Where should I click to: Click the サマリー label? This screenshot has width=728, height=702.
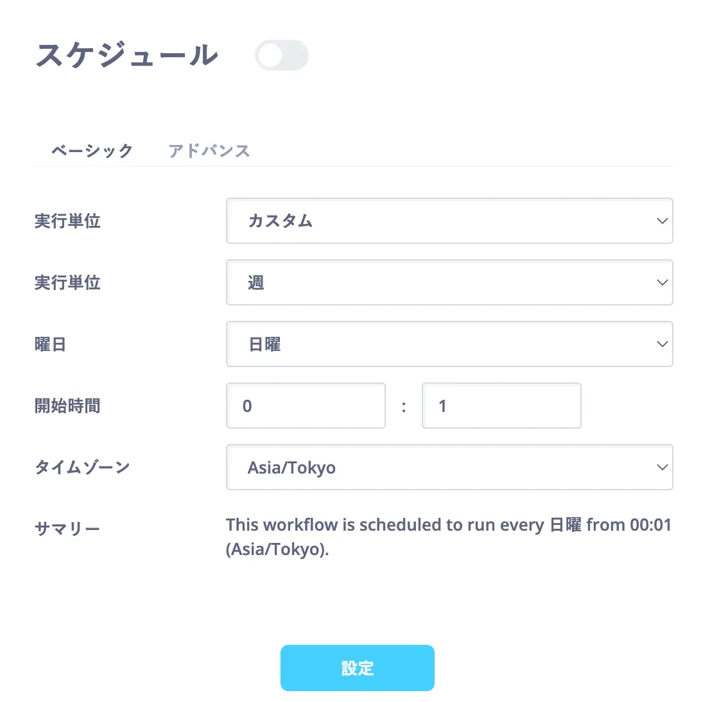pos(67,529)
